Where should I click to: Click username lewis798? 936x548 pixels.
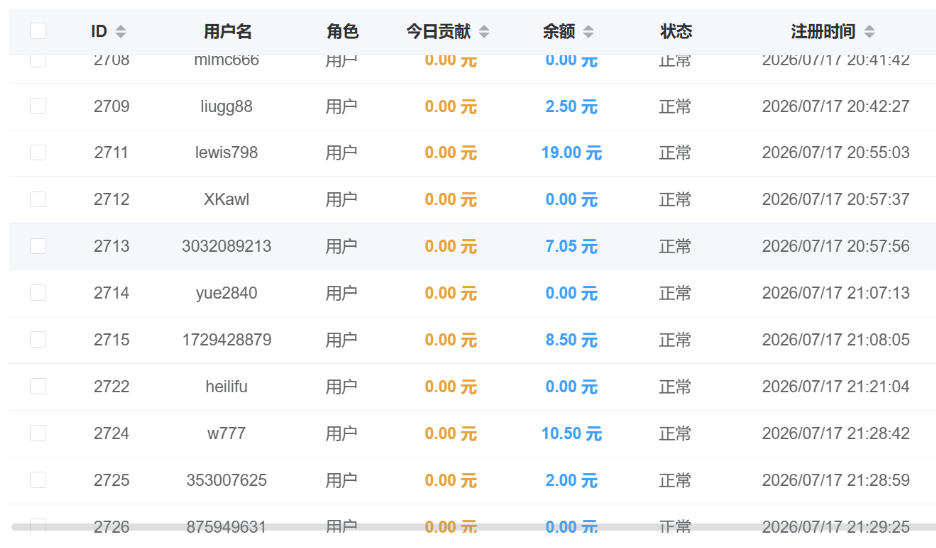[226, 152]
